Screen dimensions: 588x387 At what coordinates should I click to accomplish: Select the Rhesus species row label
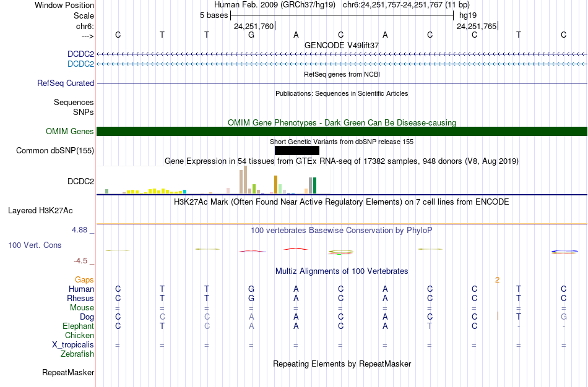[80, 298]
